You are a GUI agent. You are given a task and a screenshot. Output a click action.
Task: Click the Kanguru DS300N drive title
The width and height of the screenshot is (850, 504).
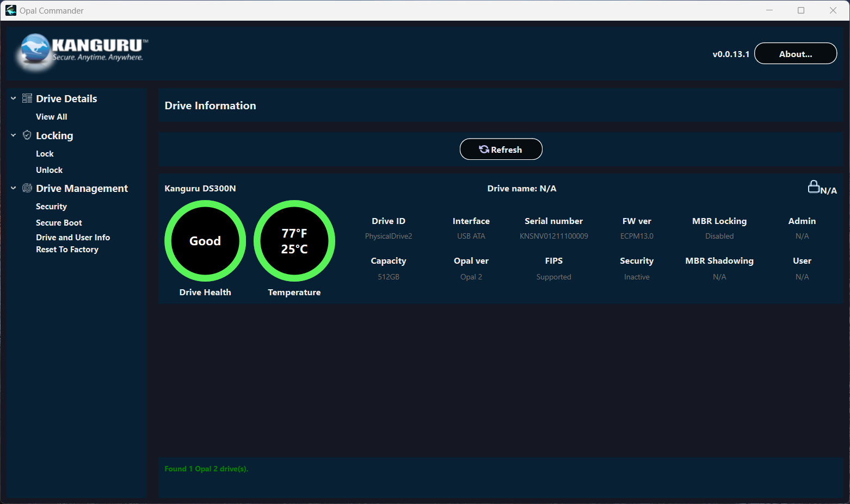[200, 189]
